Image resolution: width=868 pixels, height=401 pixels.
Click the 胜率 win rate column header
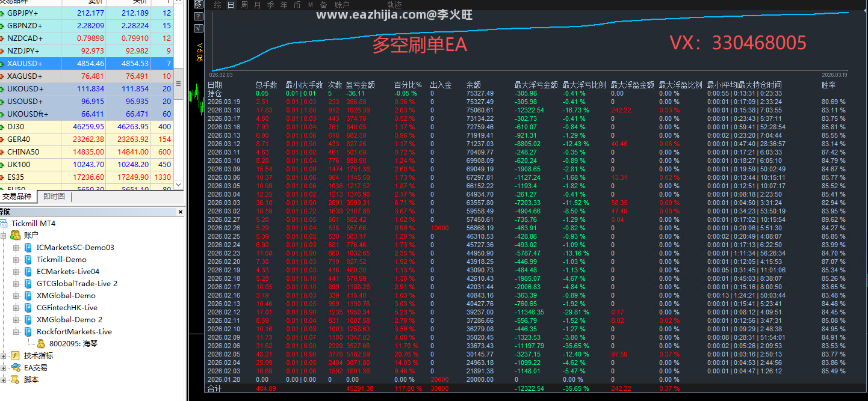click(x=828, y=85)
